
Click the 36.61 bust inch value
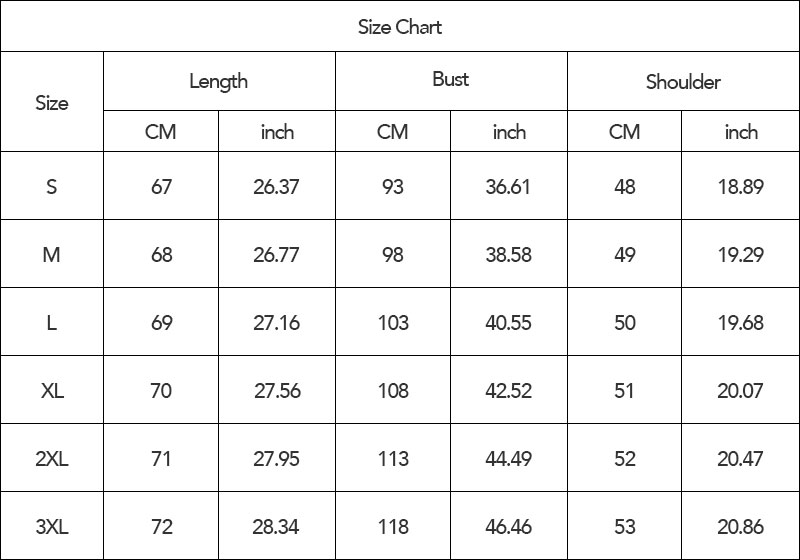(508, 187)
